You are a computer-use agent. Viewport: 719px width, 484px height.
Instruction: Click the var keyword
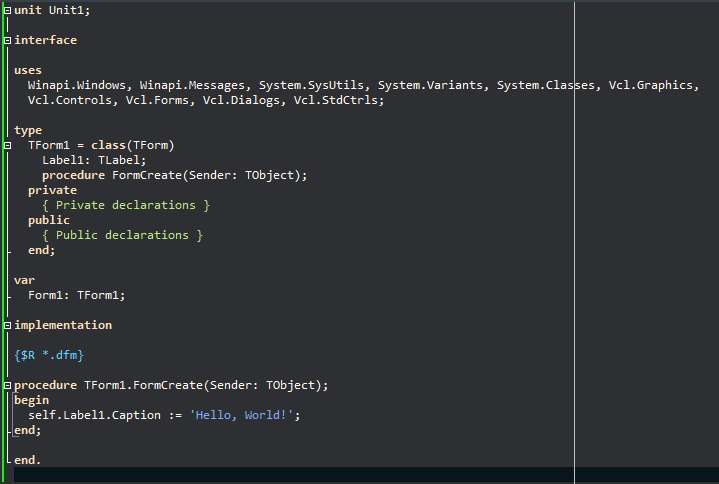(24, 280)
